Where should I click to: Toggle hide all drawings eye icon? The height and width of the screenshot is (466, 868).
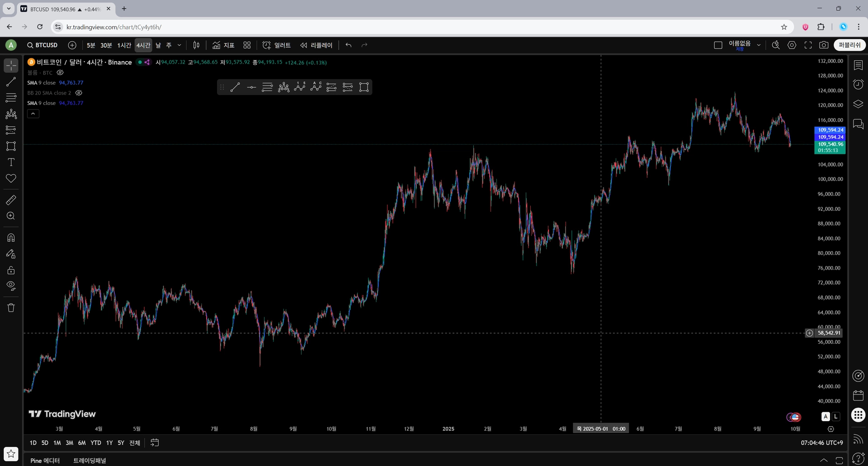pos(11,286)
